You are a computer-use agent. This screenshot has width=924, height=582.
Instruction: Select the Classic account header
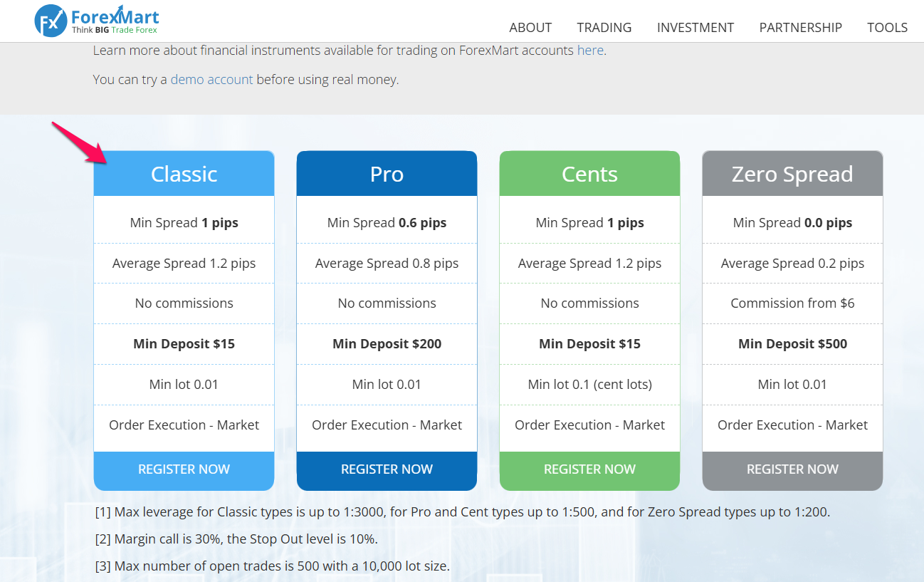tap(184, 174)
